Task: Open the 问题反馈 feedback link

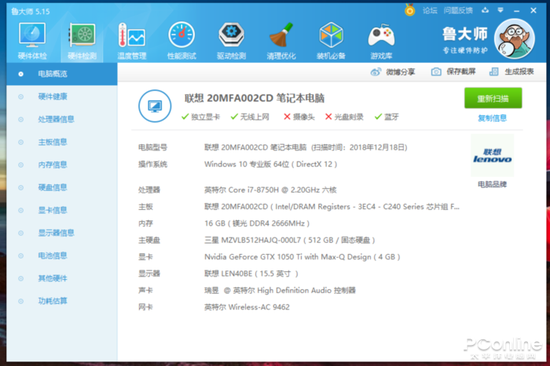Action: [x=458, y=11]
